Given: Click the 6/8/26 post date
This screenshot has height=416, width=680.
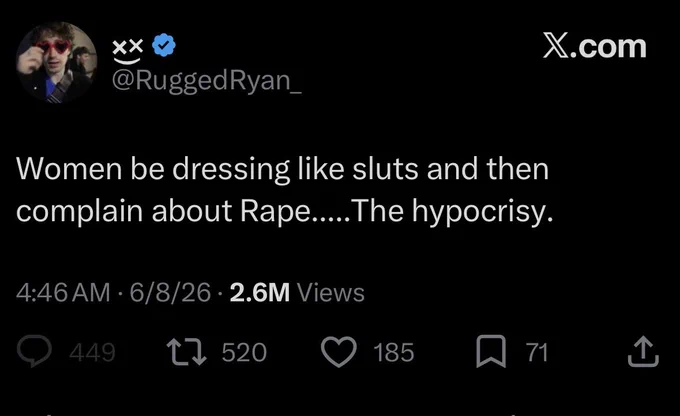Looking at the screenshot, I should 170,292.
